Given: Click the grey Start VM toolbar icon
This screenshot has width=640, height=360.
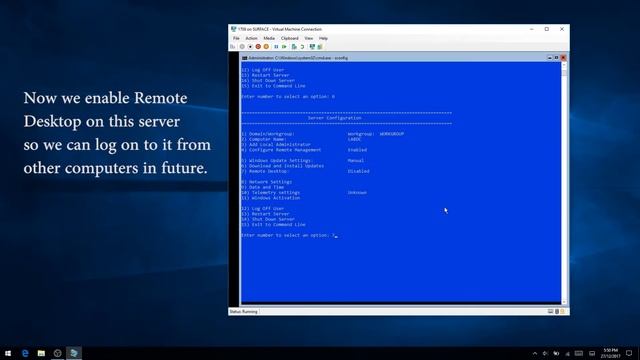Looking at the screenshot, I should (x=242, y=47).
